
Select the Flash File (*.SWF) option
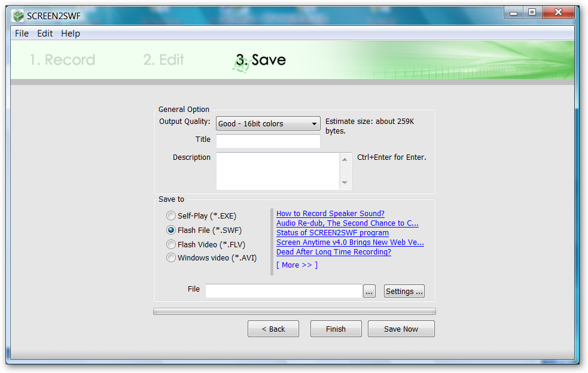click(204, 230)
